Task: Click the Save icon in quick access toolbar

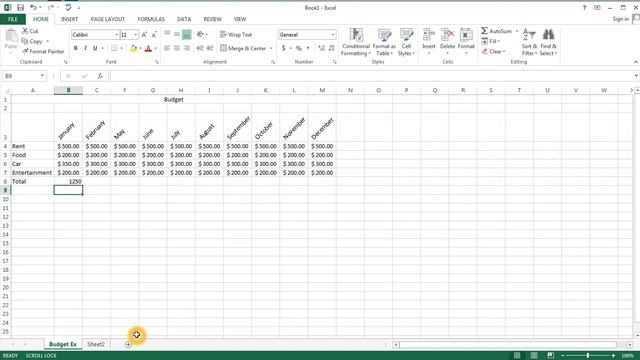Action: click(20, 7)
